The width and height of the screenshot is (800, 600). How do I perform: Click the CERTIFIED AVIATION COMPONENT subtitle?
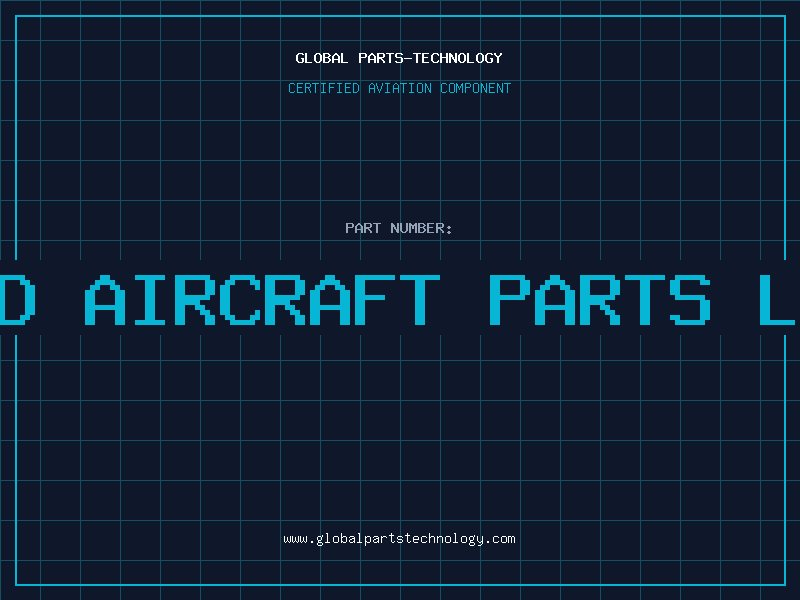399,88
